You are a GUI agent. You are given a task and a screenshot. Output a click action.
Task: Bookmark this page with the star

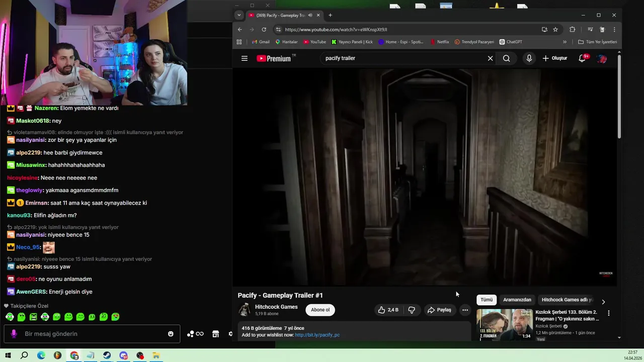555,30
